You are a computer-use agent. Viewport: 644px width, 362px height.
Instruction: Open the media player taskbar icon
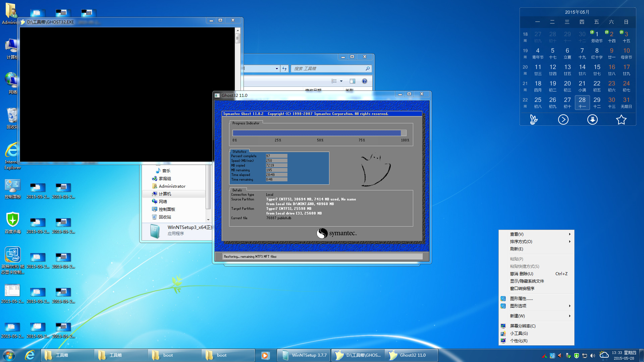click(265, 355)
